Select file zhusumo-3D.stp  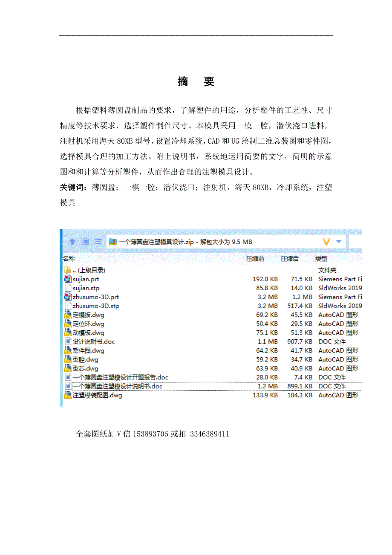96,306
